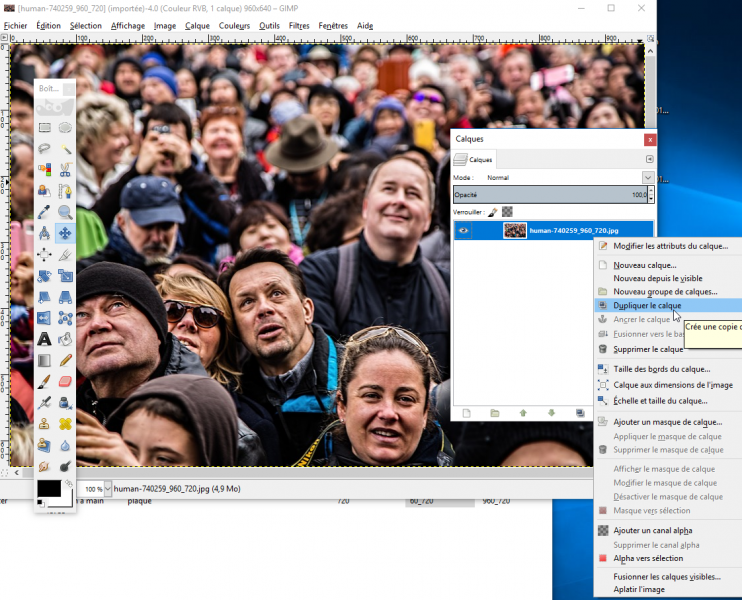Open the Filtres menu
742x600 pixels.
coord(299,26)
